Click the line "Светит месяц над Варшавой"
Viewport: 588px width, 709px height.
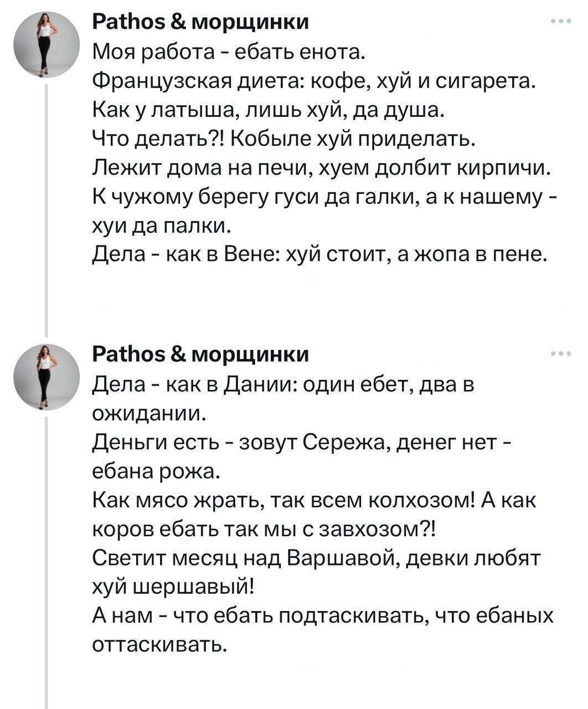(314, 558)
